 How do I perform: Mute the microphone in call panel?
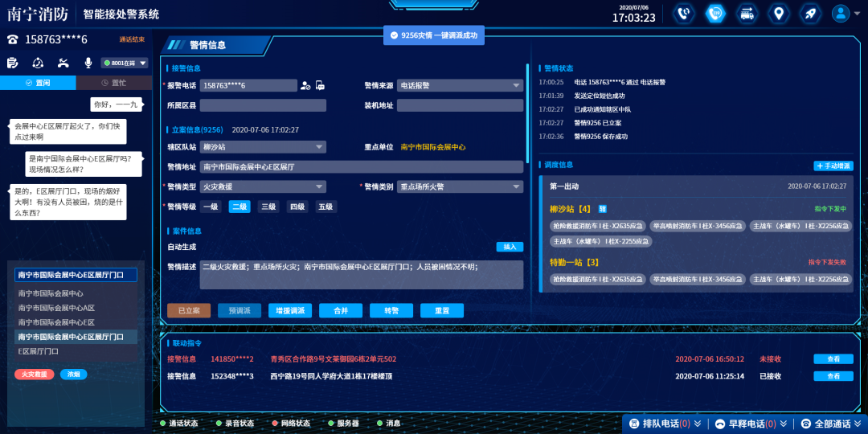(88, 63)
